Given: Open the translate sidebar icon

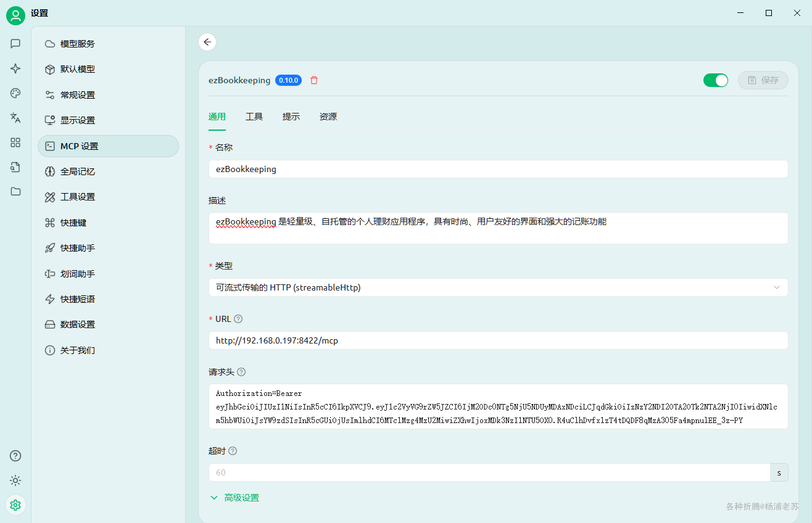Looking at the screenshot, I should point(15,118).
